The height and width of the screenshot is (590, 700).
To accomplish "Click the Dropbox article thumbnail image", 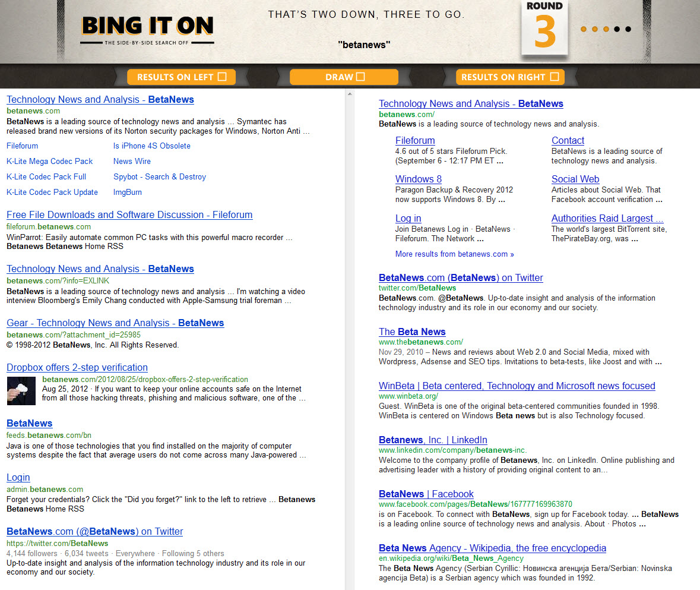I will (x=21, y=390).
